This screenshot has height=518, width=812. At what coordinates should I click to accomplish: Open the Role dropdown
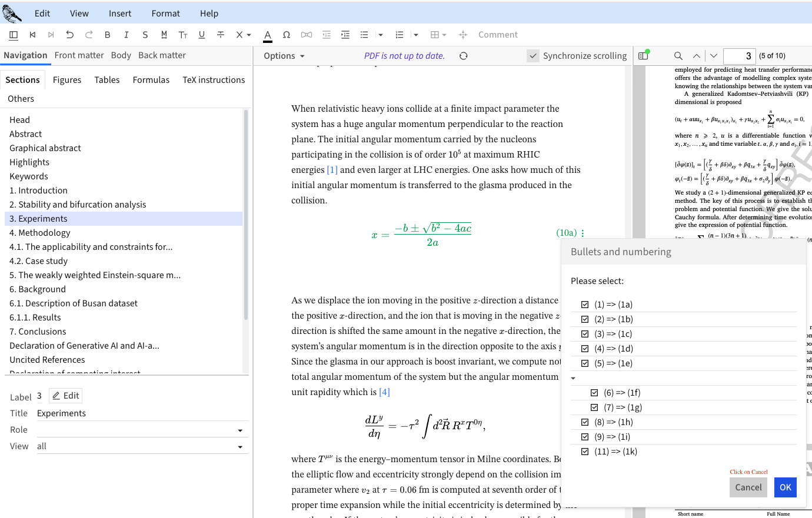141,430
